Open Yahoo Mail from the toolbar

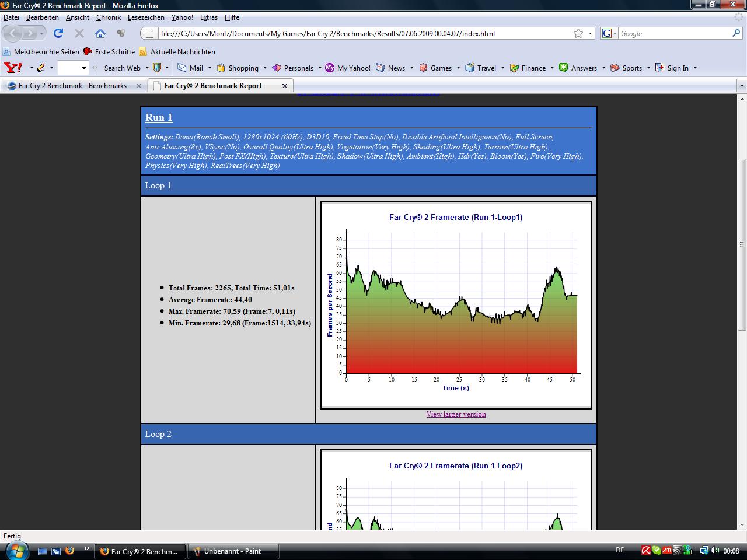[190, 68]
